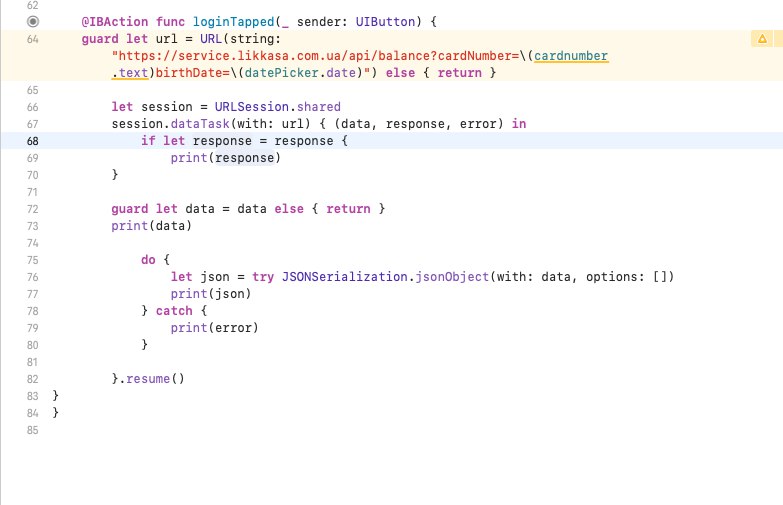The height and width of the screenshot is (505, 783).
Task: Click the underlined .text property
Action: click(x=130, y=73)
